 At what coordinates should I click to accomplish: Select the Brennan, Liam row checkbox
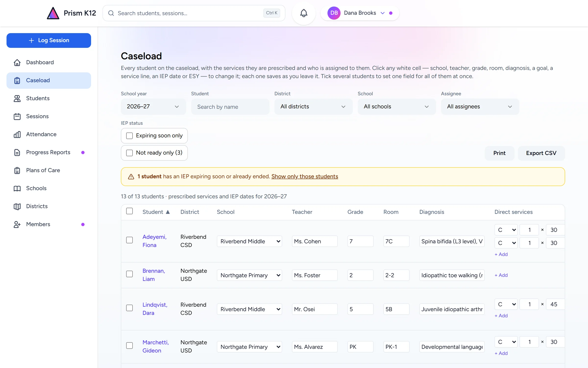pos(129,274)
